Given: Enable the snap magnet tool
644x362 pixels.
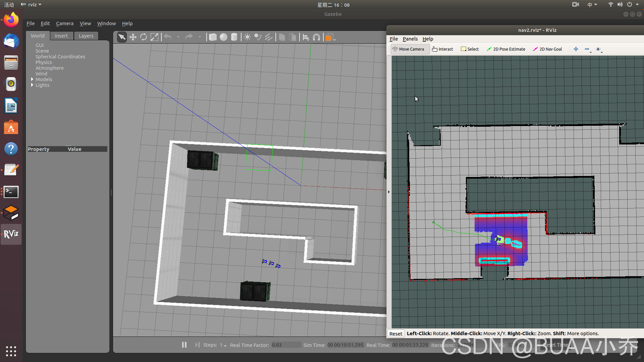Looking at the screenshot, I should [316, 37].
